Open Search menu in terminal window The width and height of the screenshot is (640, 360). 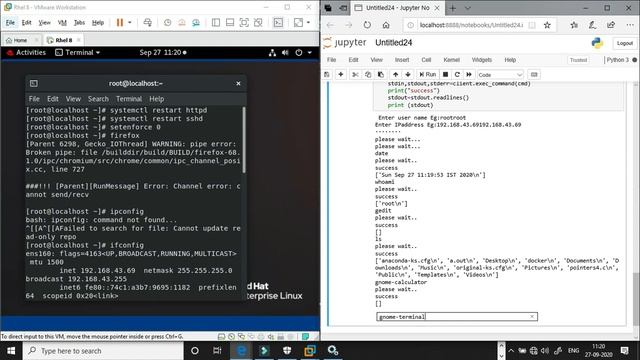[x=98, y=99]
